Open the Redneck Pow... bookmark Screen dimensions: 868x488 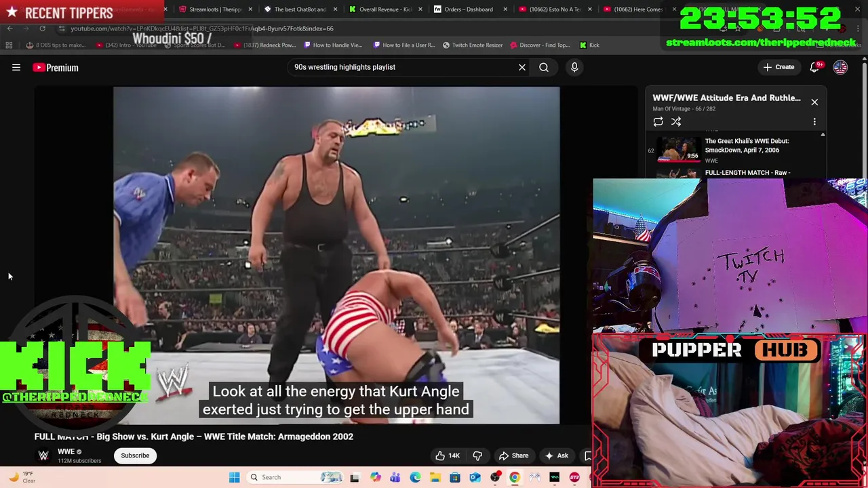point(264,45)
